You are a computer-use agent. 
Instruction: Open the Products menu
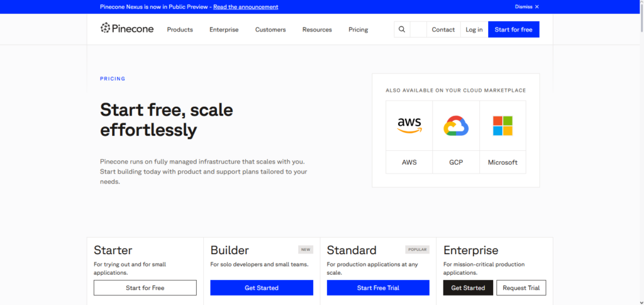coord(180,30)
